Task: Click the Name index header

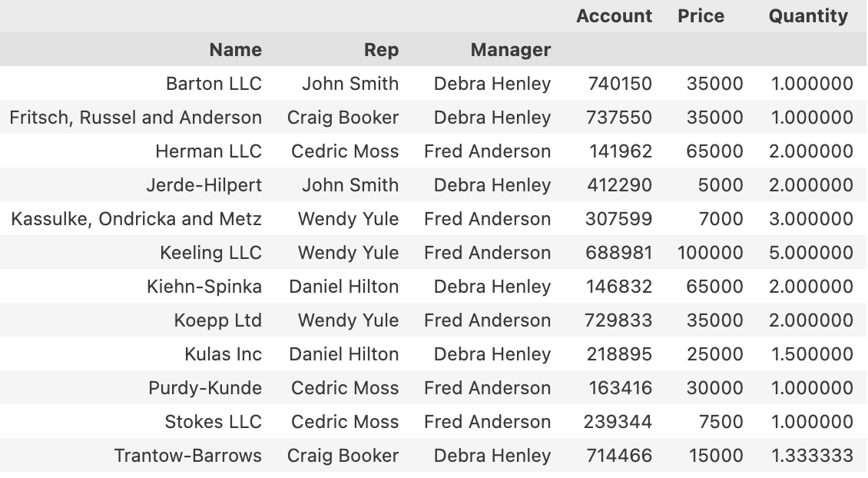Action: (235, 50)
